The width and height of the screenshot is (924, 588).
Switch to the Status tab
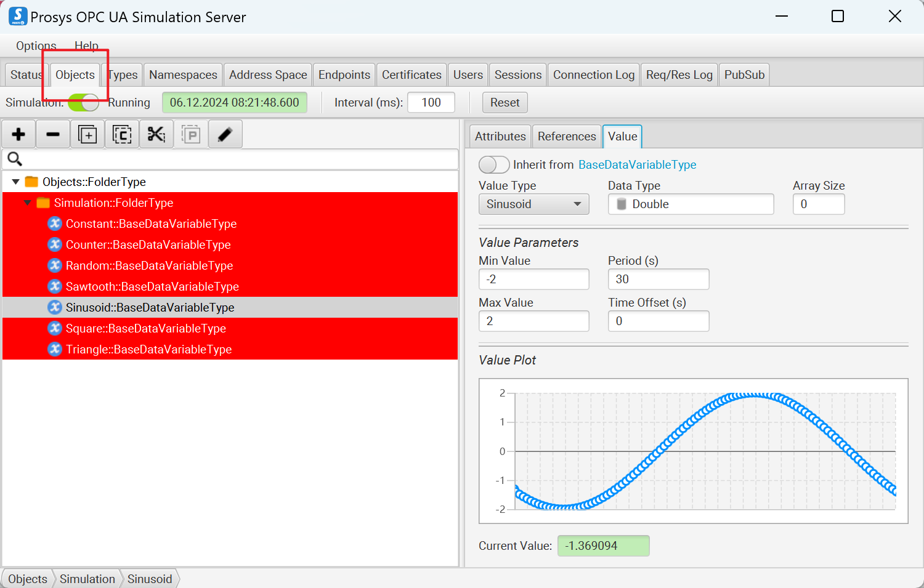click(26, 75)
